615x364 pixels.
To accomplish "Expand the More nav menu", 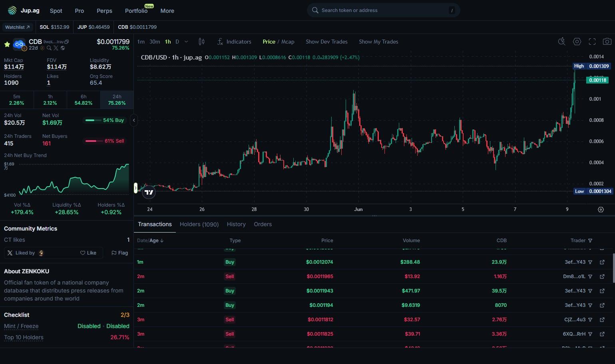I will click(167, 11).
